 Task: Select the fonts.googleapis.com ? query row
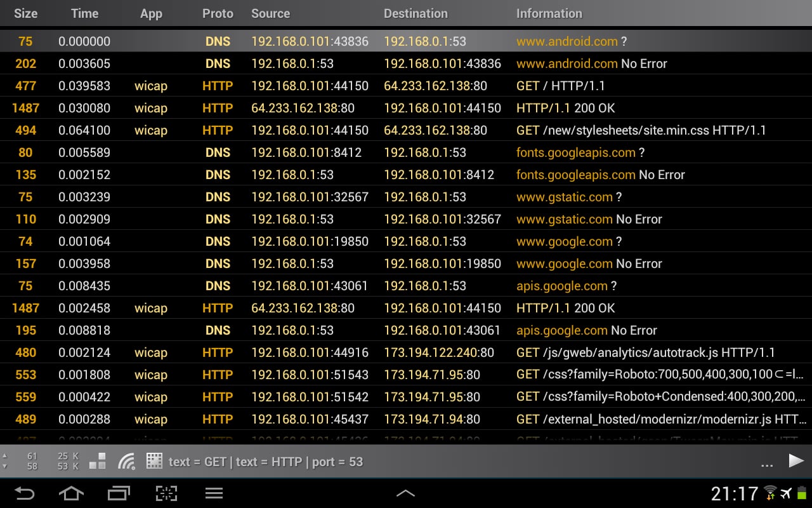(406, 152)
